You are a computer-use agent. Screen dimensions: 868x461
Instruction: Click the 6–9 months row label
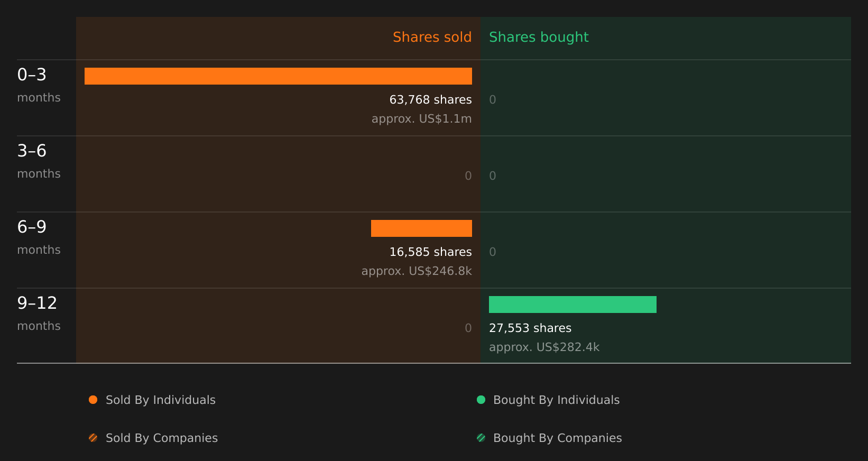pos(39,237)
